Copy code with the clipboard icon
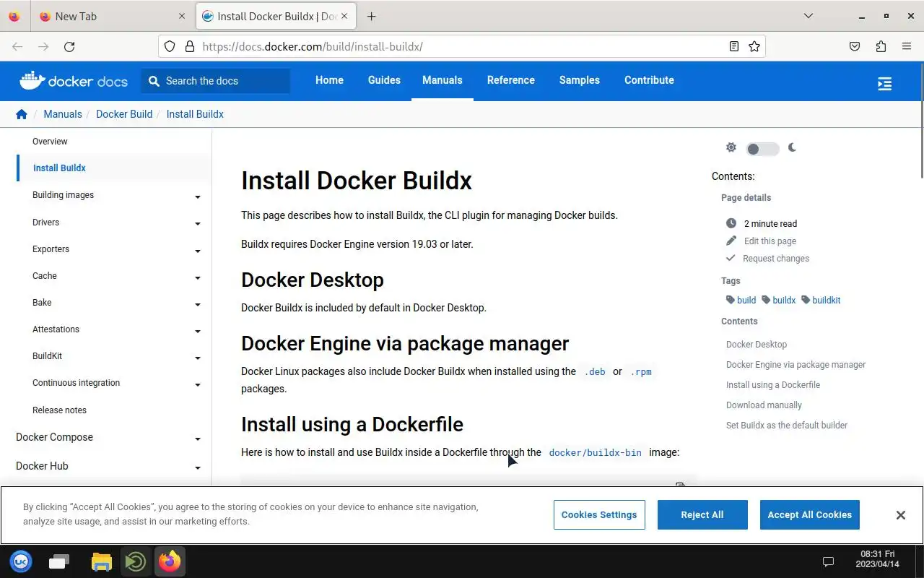Viewport: 924px width, 578px height. click(x=680, y=485)
